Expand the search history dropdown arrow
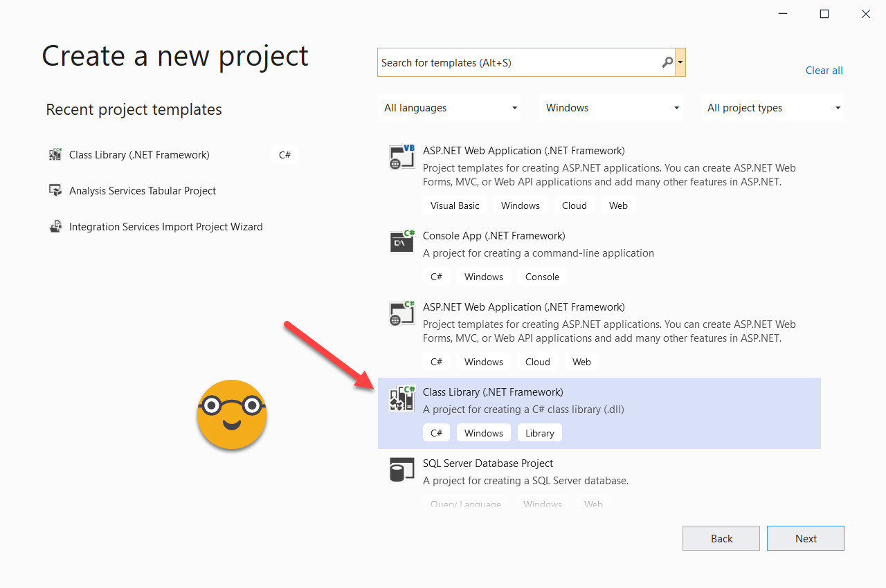Viewport: 886px width, 588px height. pos(680,62)
